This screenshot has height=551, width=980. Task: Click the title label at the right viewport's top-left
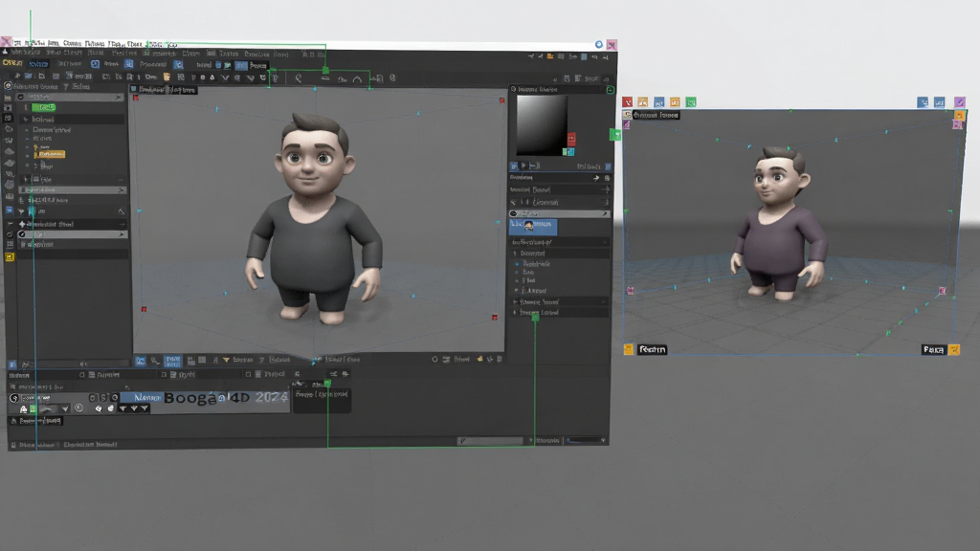tap(656, 115)
